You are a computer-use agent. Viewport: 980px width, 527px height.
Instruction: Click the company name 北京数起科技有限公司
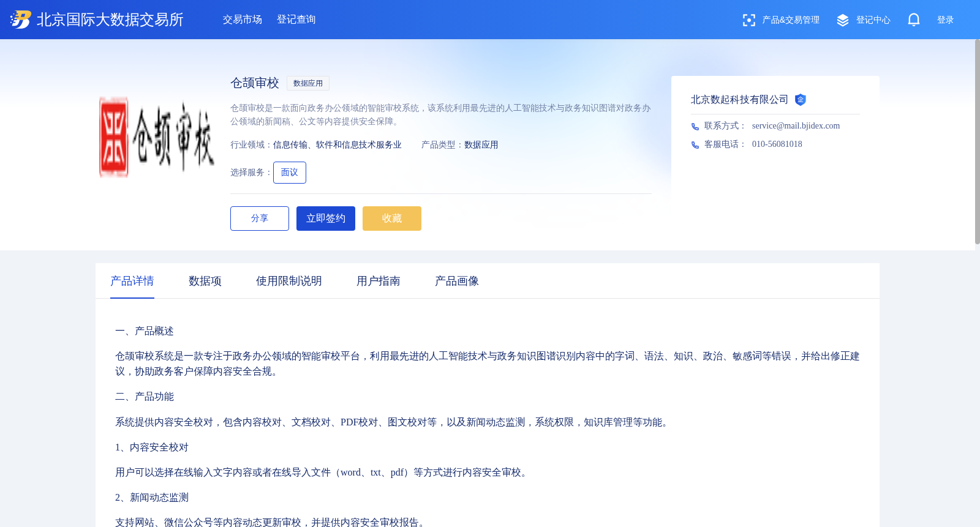[740, 100]
